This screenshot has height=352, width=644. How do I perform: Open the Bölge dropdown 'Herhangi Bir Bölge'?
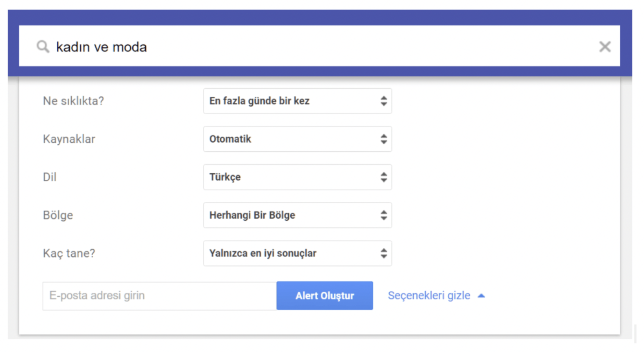point(297,215)
